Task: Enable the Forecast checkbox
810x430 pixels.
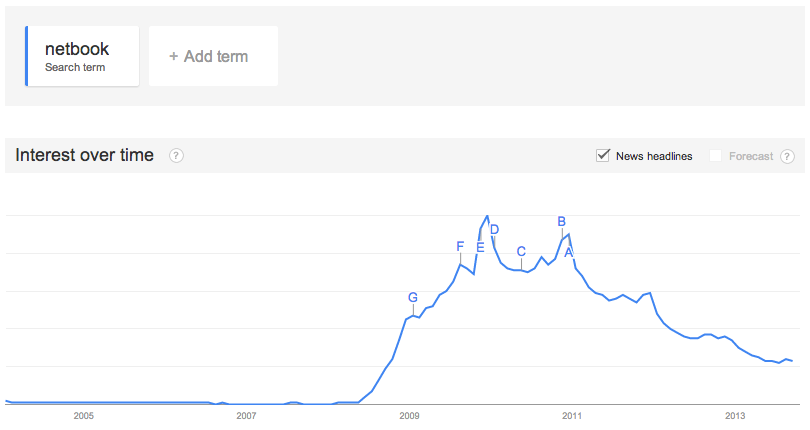Action: point(715,156)
